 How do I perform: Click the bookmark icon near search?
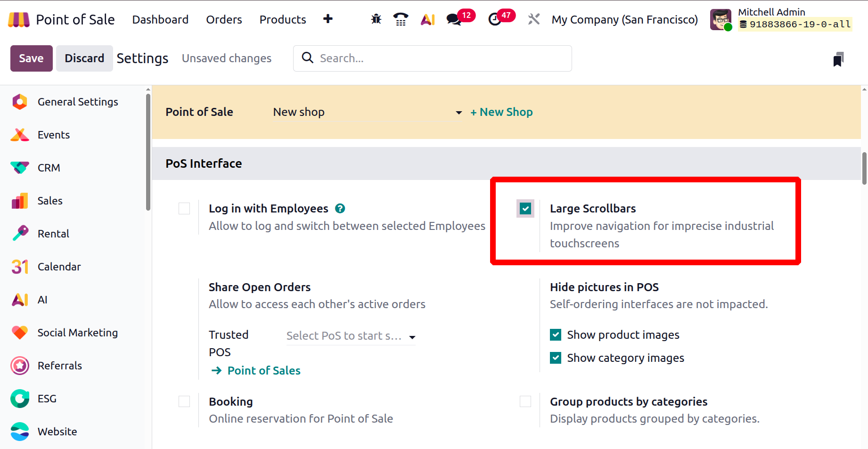coord(838,59)
